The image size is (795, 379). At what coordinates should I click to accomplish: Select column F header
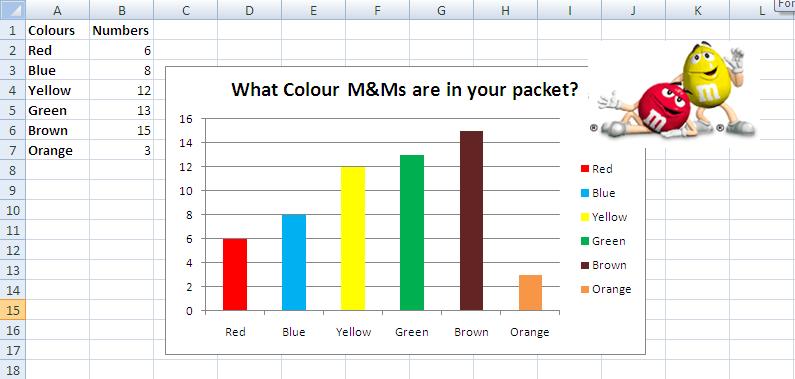[377, 10]
